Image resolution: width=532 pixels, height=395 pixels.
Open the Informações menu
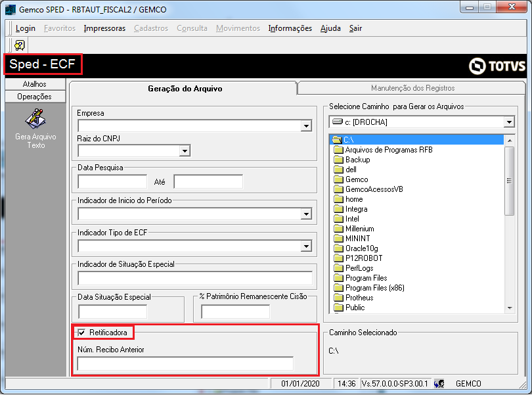[290, 28]
